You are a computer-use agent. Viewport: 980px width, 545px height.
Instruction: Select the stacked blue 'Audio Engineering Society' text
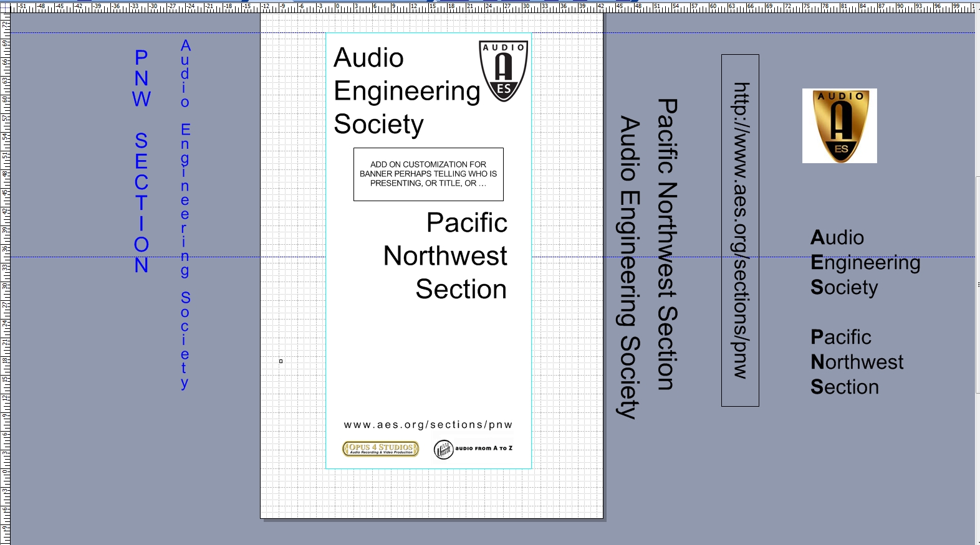185,214
